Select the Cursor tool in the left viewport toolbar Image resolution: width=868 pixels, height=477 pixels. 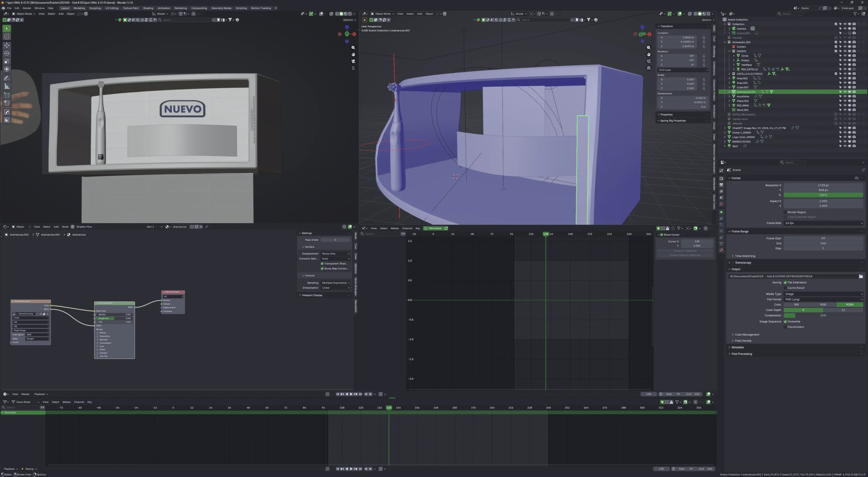(7, 37)
